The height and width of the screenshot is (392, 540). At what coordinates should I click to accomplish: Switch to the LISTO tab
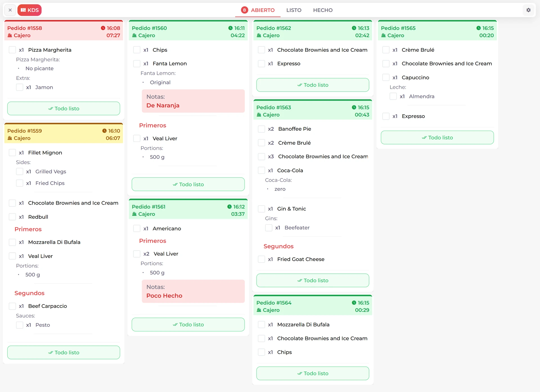point(294,10)
